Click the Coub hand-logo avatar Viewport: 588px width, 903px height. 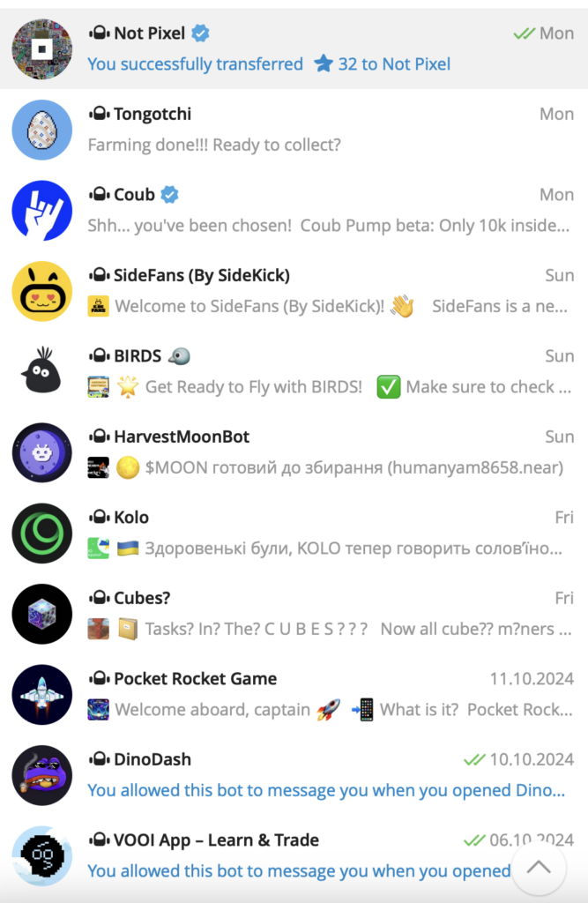click(x=42, y=210)
